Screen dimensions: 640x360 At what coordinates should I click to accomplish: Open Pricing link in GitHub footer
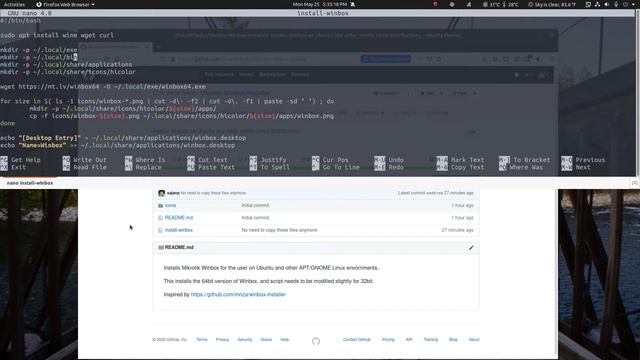(x=388, y=340)
